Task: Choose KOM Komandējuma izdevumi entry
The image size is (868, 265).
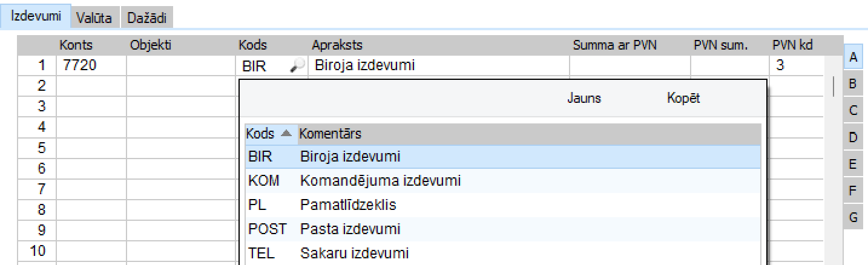Action: 502,180
